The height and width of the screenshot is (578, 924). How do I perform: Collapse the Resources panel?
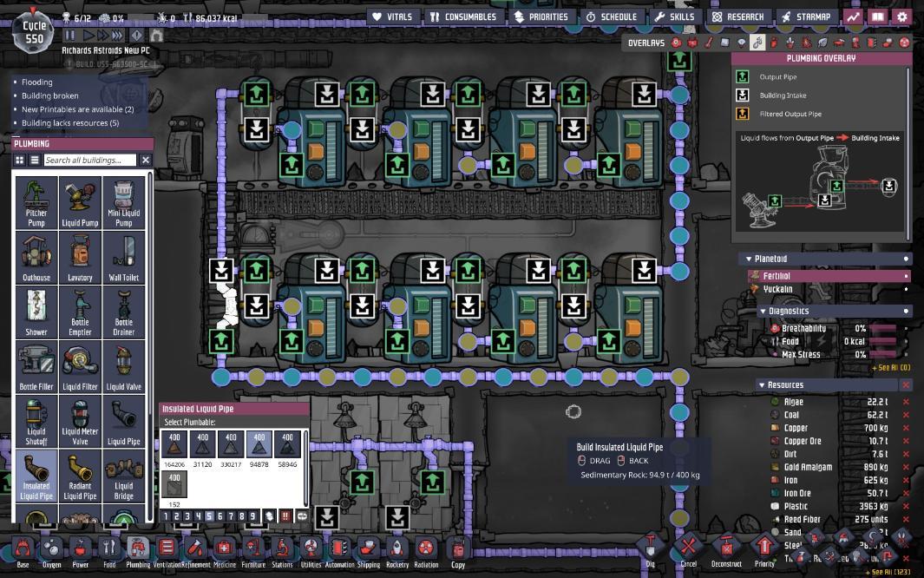tap(762, 385)
